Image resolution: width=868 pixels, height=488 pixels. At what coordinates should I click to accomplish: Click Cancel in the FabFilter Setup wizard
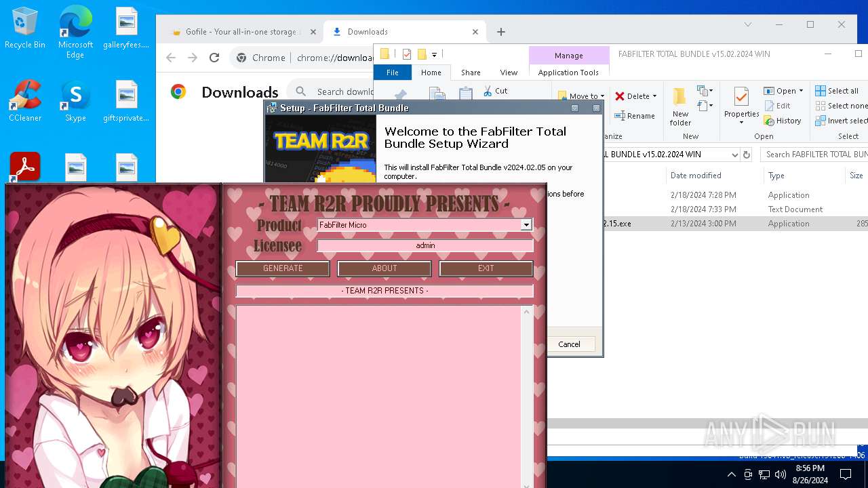click(569, 344)
